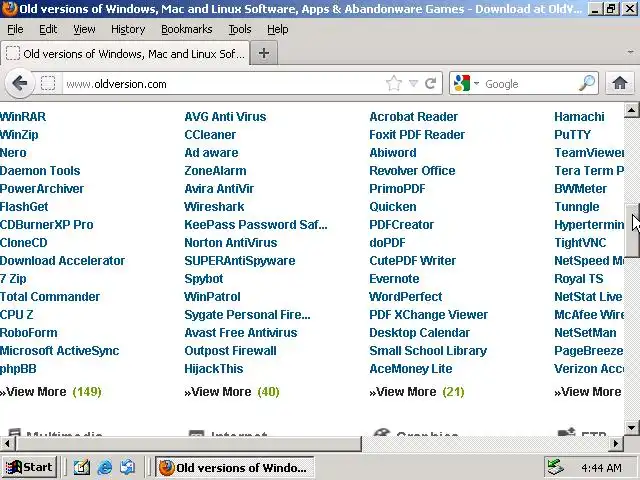Screen dimensions: 640x480
Task: Open the Tools menu
Action: click(240, 29)
